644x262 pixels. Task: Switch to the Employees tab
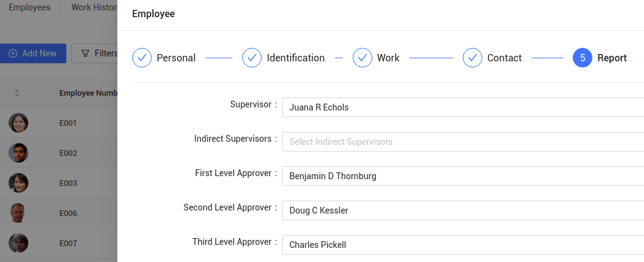tap(29, 8)
